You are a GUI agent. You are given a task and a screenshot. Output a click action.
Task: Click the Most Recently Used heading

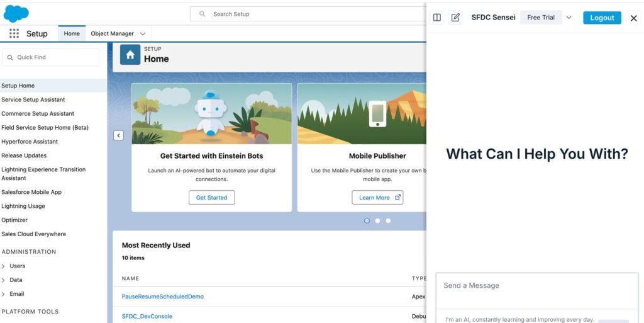(x=156, y=245)
